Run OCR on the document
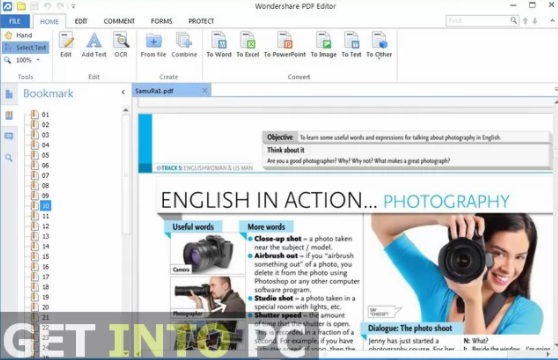Screen dimensions: 558x360 121,44
